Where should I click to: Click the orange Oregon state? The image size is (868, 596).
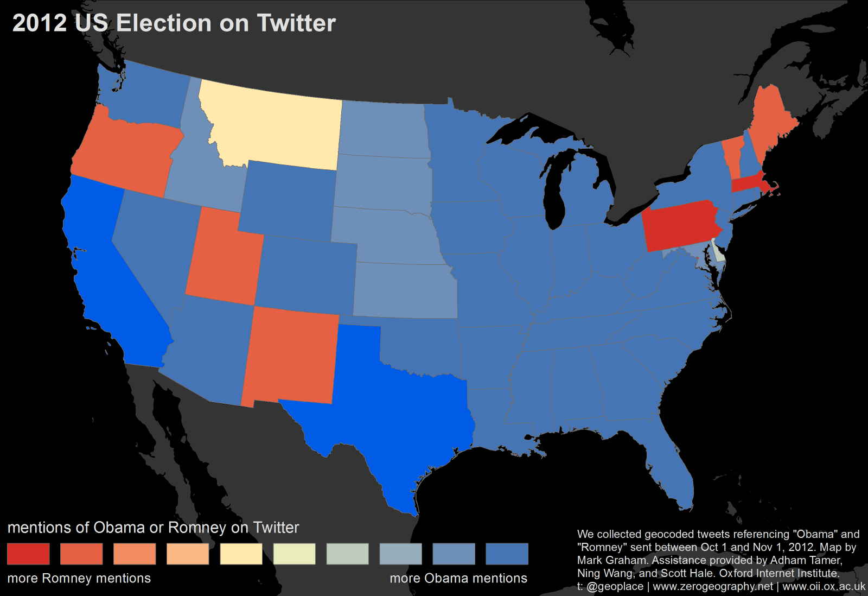click(x=127, y=155)
